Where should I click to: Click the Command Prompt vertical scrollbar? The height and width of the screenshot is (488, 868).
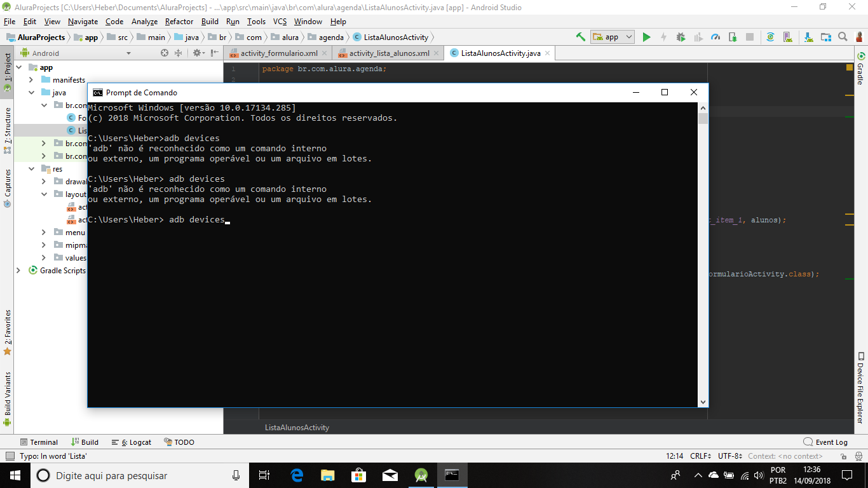pyautogui.click(x=703, y=255)
